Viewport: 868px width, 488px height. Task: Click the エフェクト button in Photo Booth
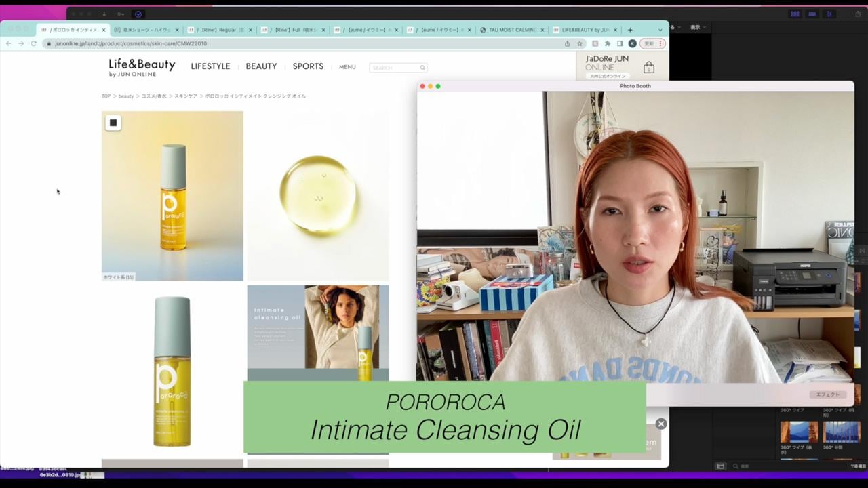[827, 394]
